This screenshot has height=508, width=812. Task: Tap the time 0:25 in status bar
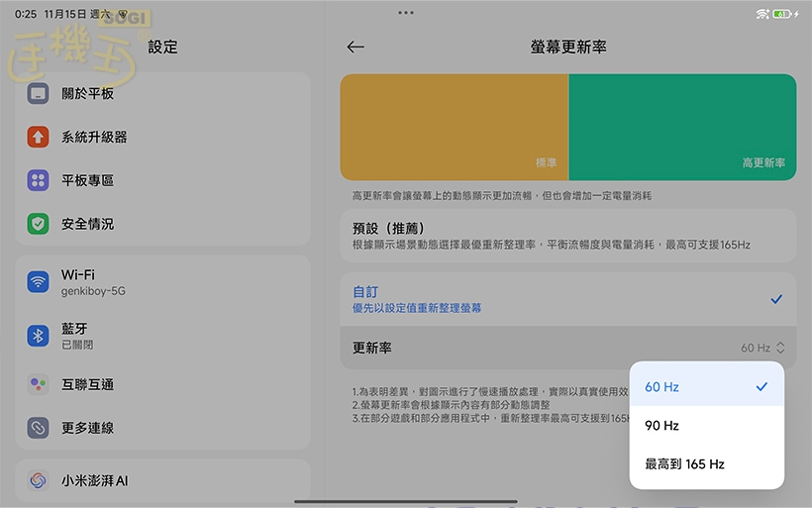[x=26, y=14]
